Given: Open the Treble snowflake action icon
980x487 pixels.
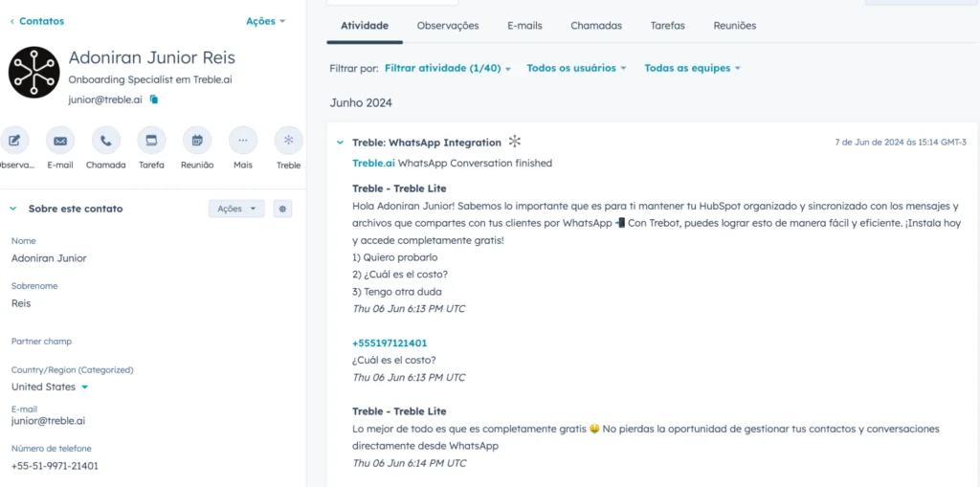Looking at the screenshot, I should 289,141.
